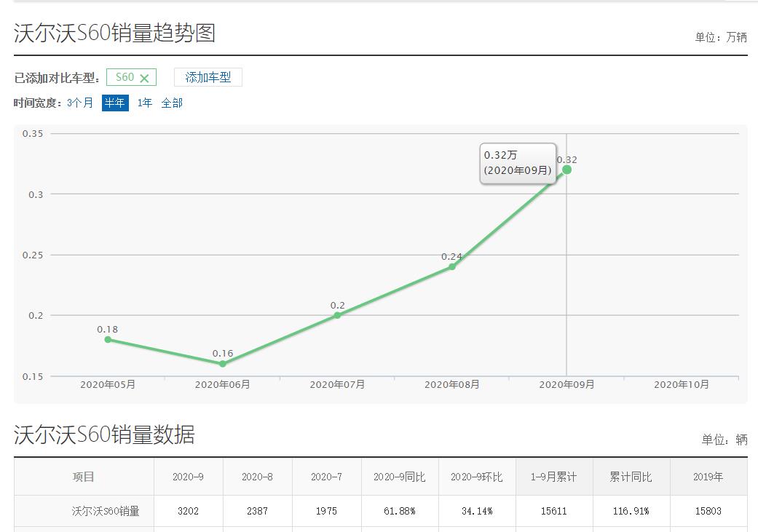Click the 15611 cumulative cell

point(553,511)
